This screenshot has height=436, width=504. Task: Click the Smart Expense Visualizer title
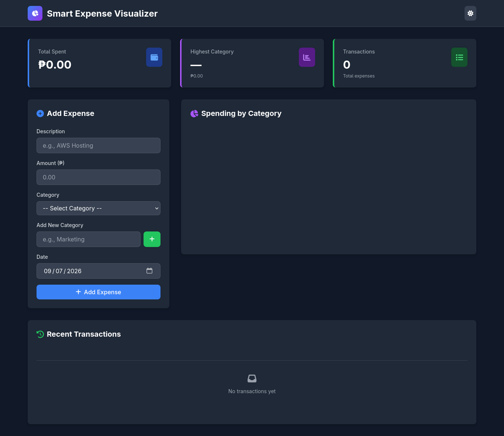102,14
